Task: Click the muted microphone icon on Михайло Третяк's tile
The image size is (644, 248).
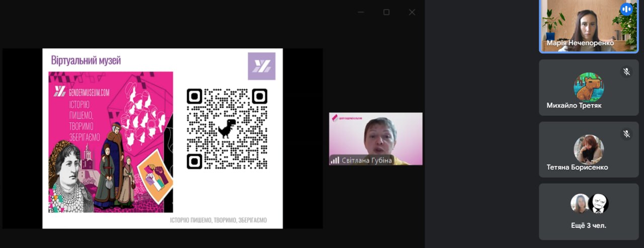Action: (626, 72)
